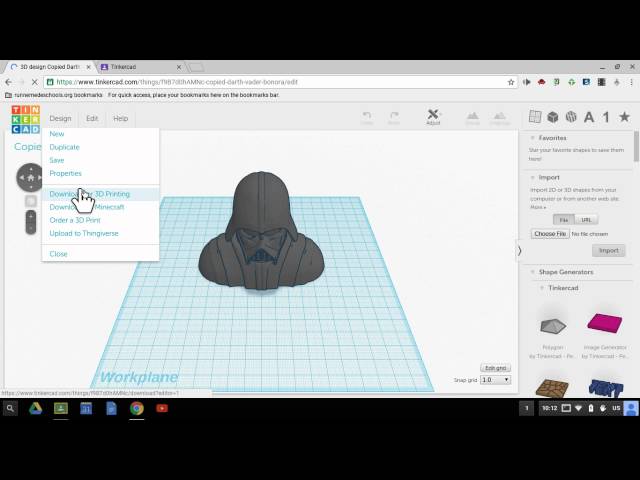
Task: Open the new tab button
Action: point(196,67)
